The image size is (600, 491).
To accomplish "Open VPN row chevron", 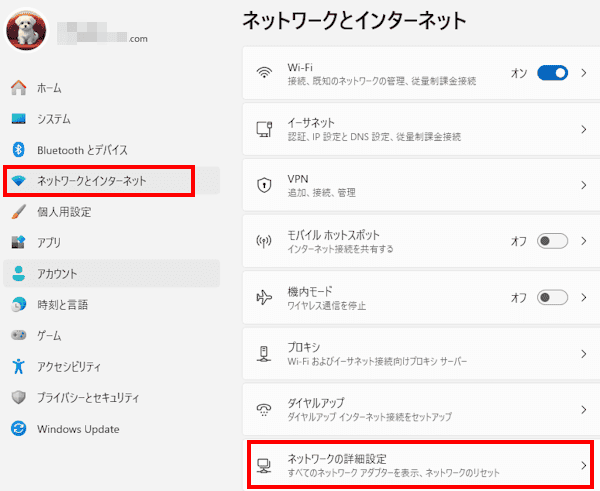I will 584,185.
